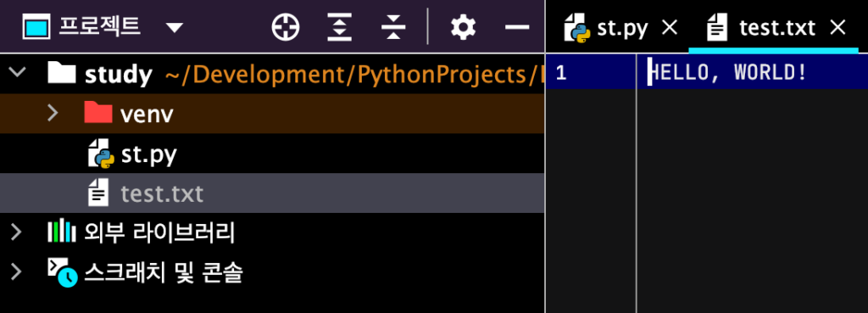This screenshot has width=868, height=313.
Task: Click the external libraries bar-chart icon
Action: click(x=61, y=232)
